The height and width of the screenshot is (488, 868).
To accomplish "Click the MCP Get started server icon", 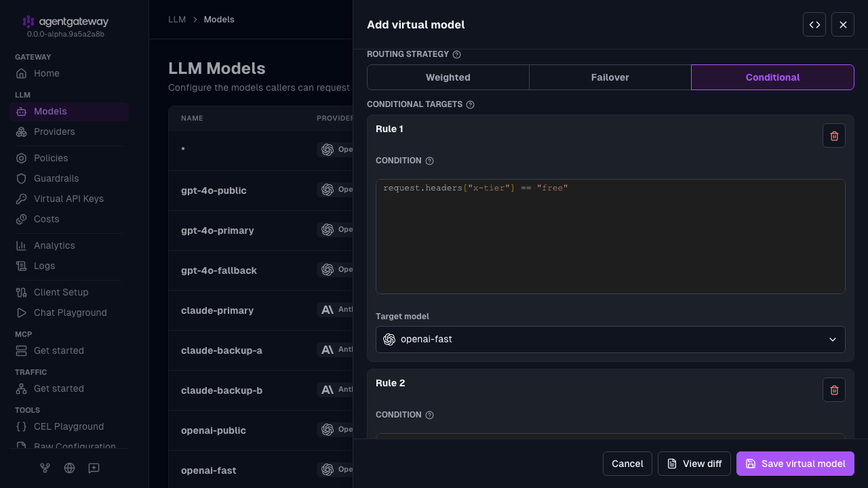I will [21, 350].
